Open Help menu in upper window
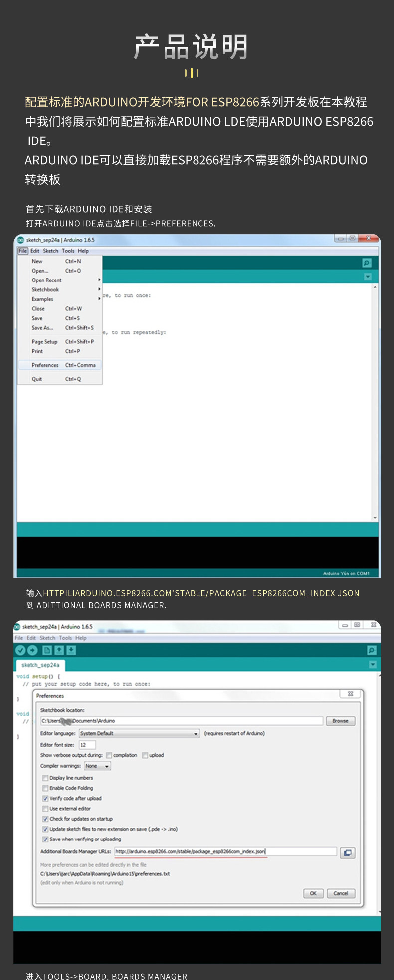 [83, 251]
